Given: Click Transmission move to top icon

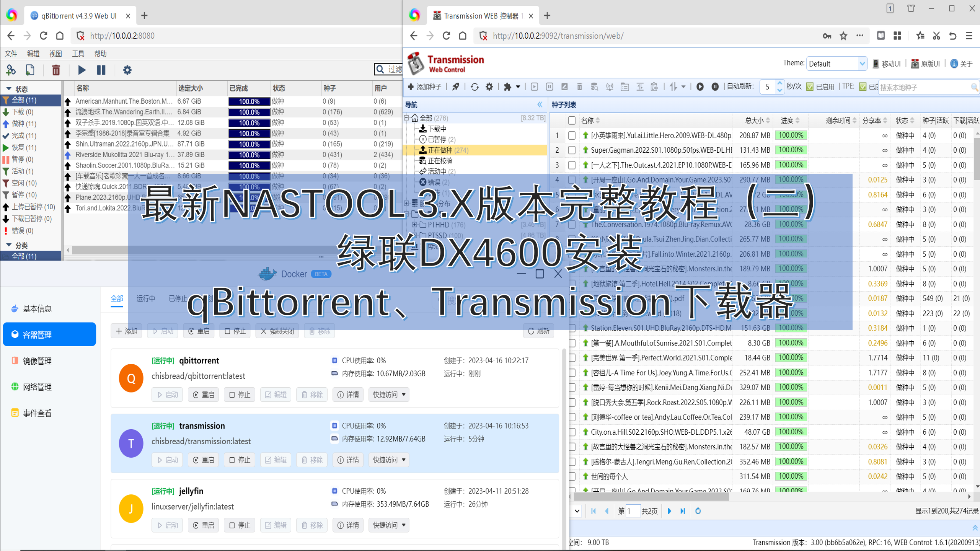Looking at the screenshot, I should coord(640,87).
